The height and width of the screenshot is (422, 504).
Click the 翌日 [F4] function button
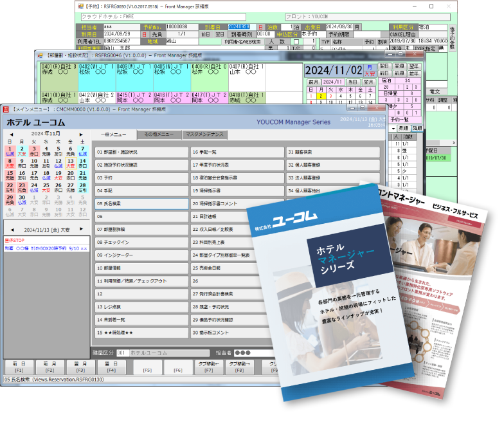click(x=112, y=367)
